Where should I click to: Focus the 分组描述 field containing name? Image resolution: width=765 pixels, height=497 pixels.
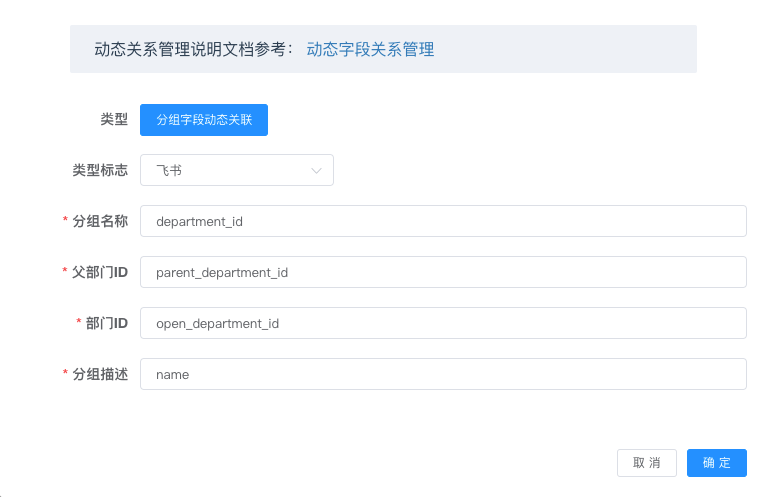coord(443,374)
